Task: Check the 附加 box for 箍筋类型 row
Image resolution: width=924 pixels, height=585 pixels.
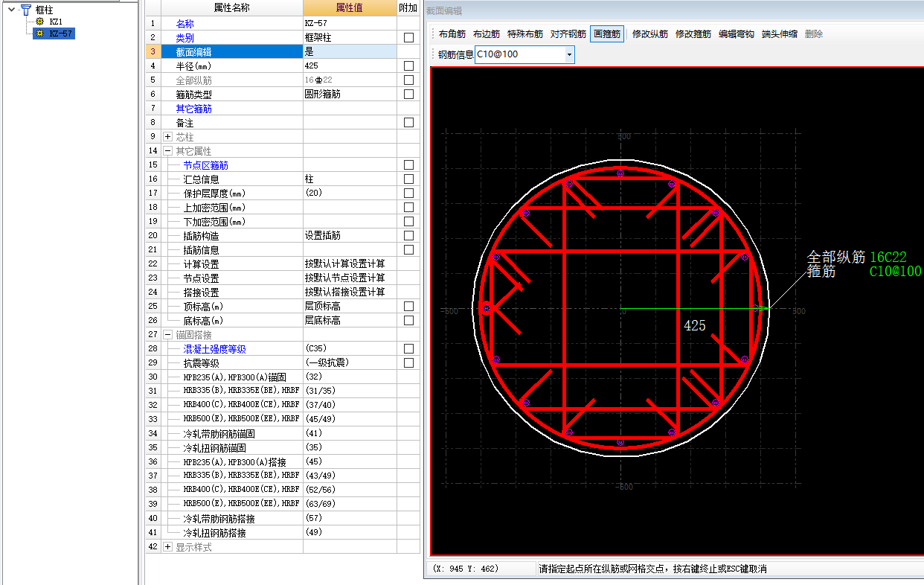Action: [x=408, y=94]
